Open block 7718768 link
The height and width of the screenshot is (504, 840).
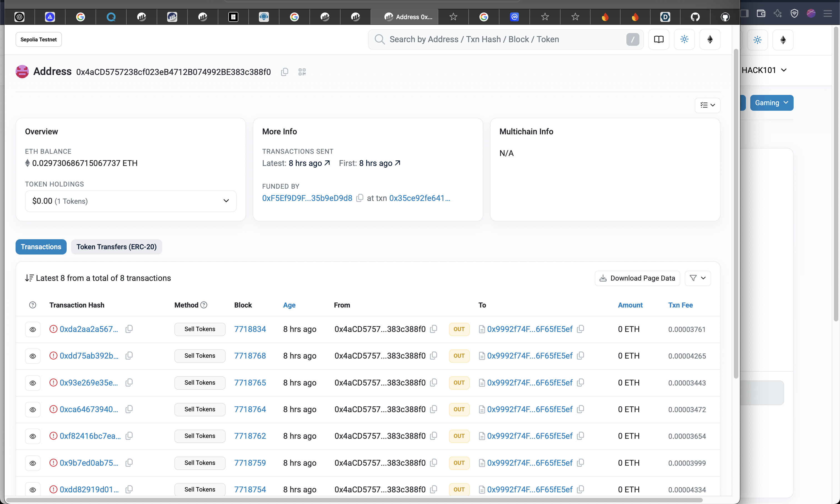coord(250,356)
